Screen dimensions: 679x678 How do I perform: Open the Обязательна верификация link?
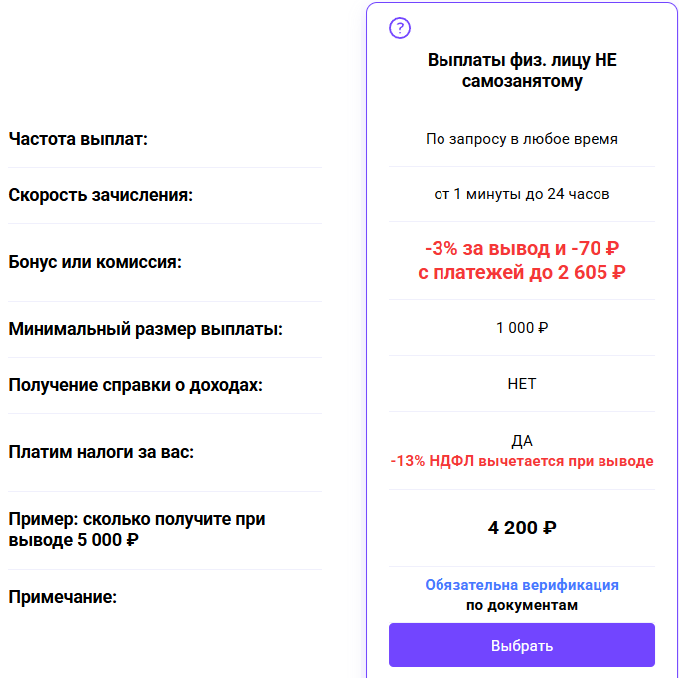click(x=521, y=585)
